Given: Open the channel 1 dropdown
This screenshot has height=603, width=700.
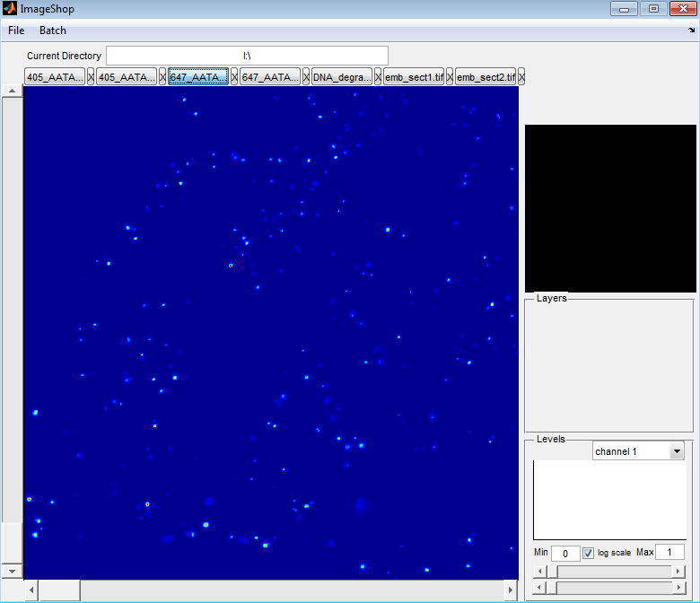Looking at the screenshot, I should click(638, 451).
